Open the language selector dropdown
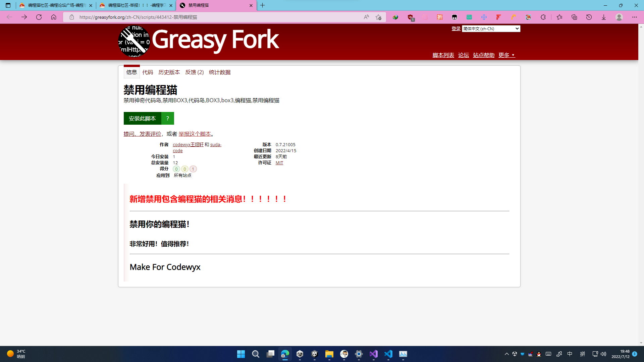This screenshot has width=644, height=362. coord(491,29)
